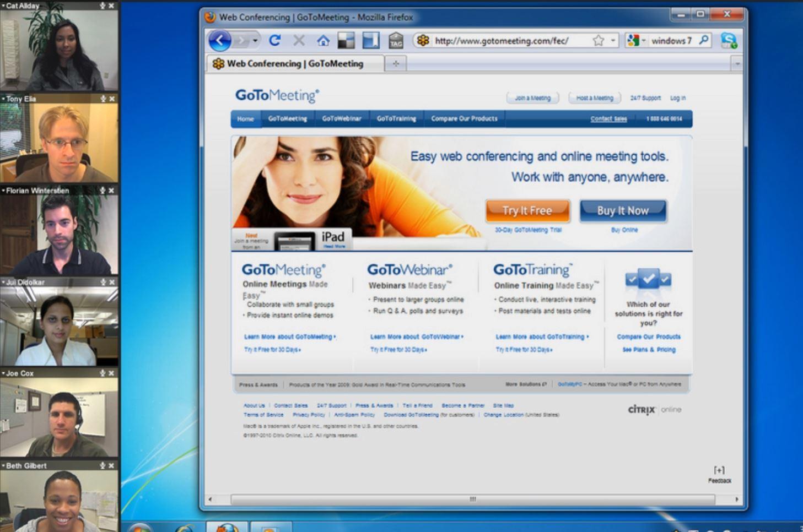Close Florian Winterstien's webcam panel
The image size is (803, 532).
tap(112, 190)
